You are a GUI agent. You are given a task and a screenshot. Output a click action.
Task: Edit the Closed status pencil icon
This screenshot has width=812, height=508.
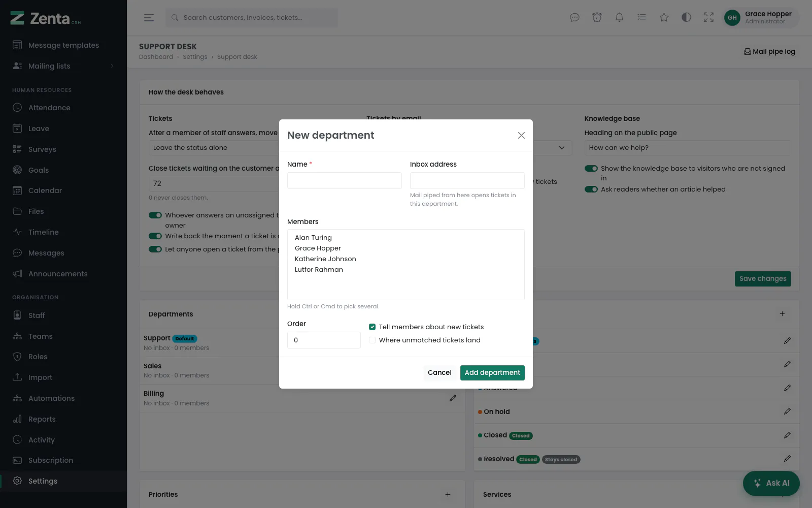(787, 435)
